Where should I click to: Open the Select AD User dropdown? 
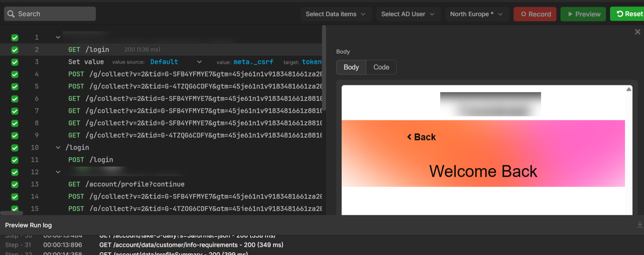click(x=408, y=14)
